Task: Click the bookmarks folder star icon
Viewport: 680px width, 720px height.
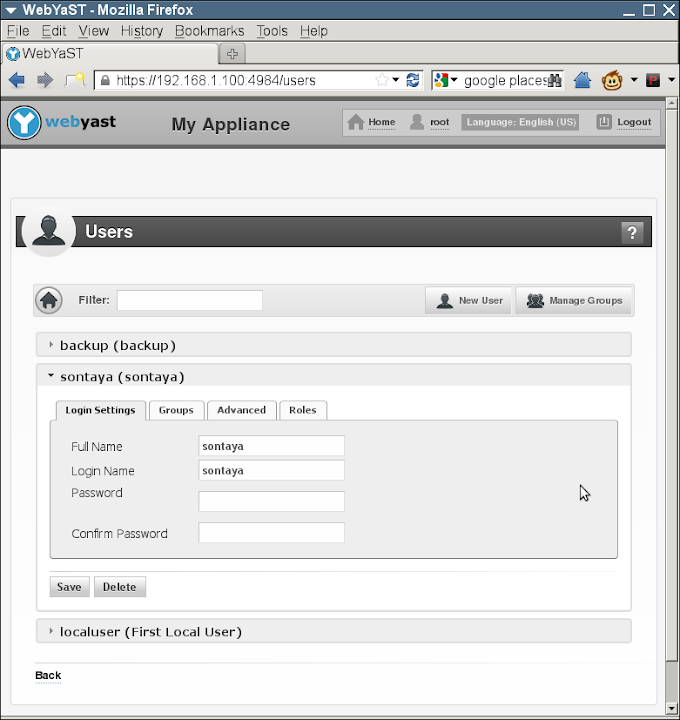Action: tap(75, 79)
